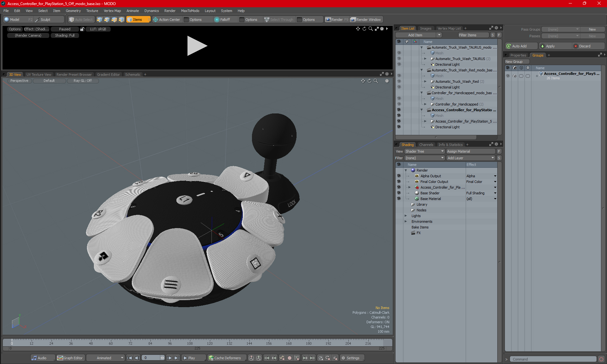Switch to Schematic tab

pos(133,75)
